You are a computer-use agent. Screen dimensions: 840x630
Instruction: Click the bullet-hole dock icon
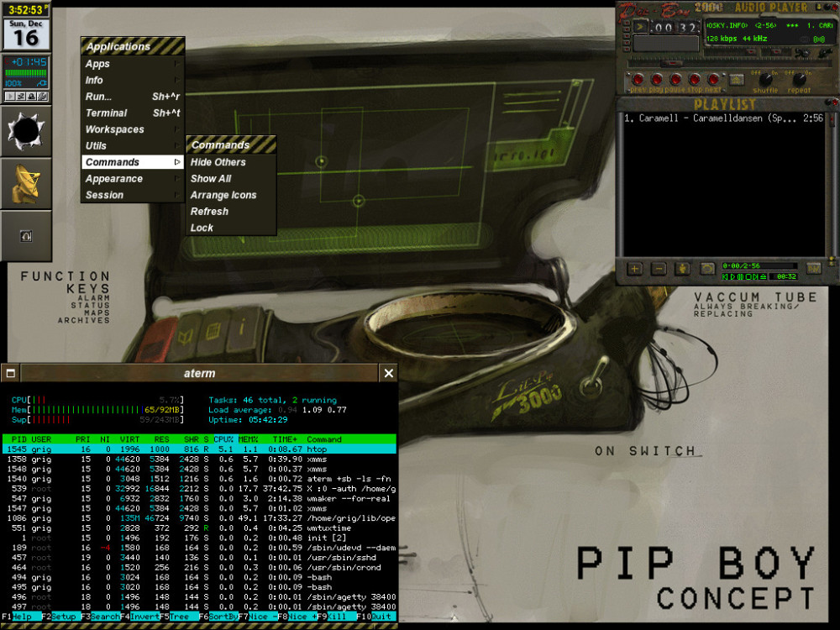pos(26,130)
